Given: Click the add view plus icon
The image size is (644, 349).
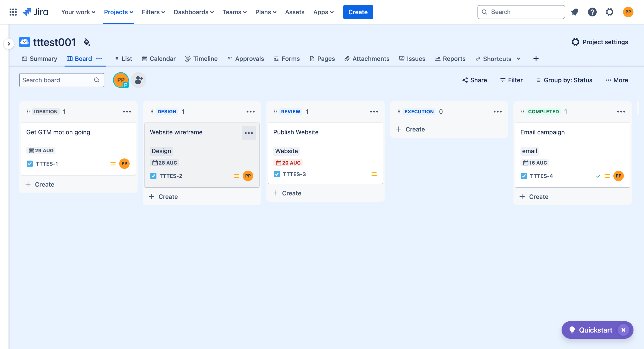Looking at the screenshot, I should point(536,59).
